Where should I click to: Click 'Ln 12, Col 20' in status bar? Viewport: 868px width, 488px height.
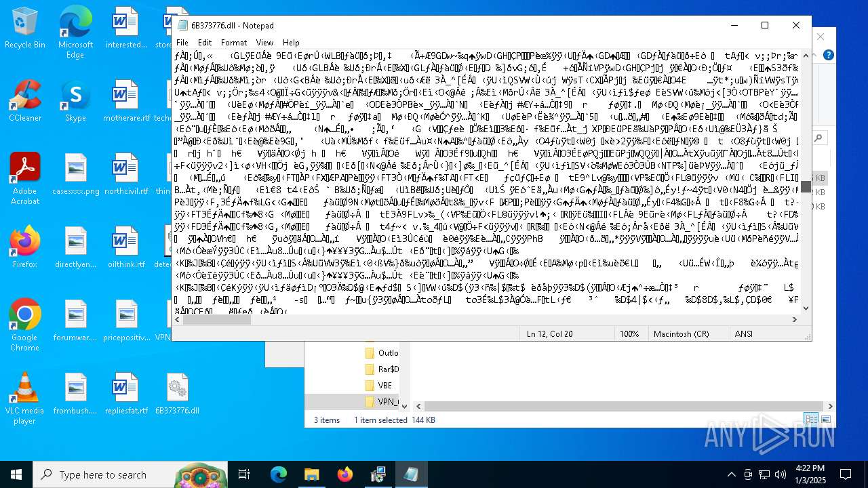549,333
